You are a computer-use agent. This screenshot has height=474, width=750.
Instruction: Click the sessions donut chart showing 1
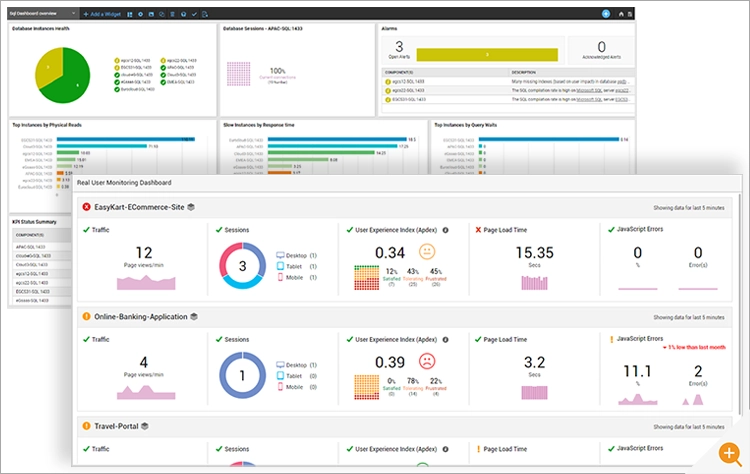click(x=243, y=375)
